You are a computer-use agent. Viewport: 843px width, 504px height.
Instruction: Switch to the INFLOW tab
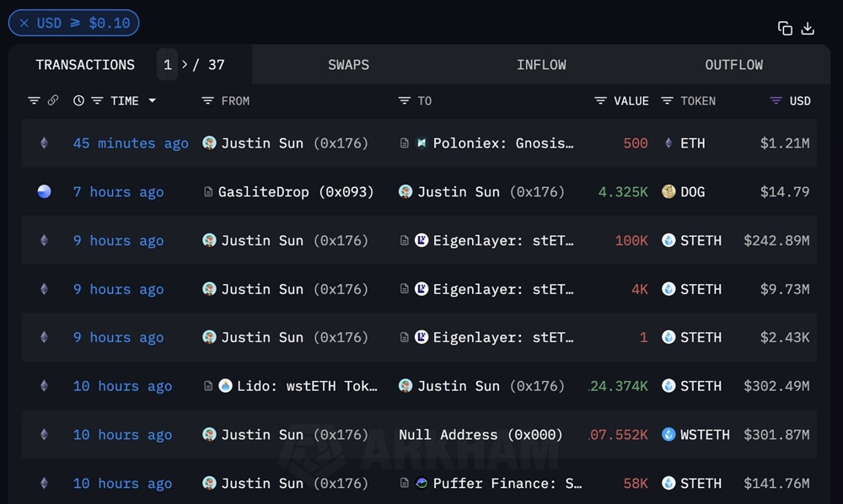point(541,65)
